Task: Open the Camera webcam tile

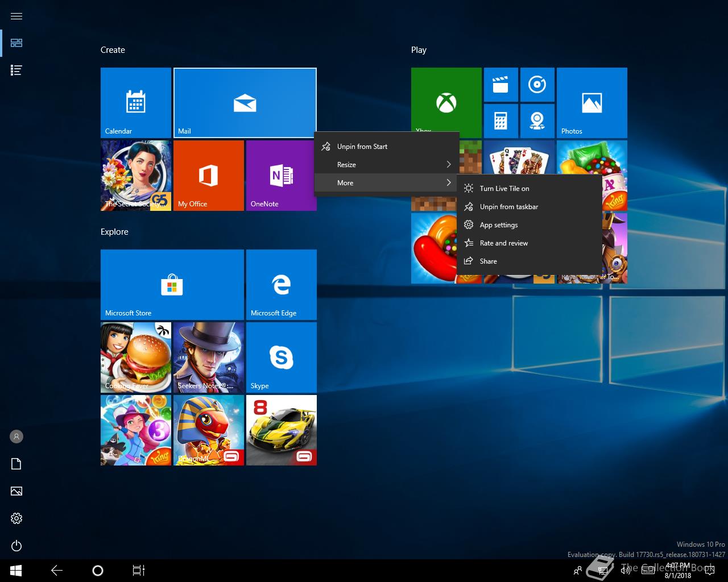Action: pos(537,121)
